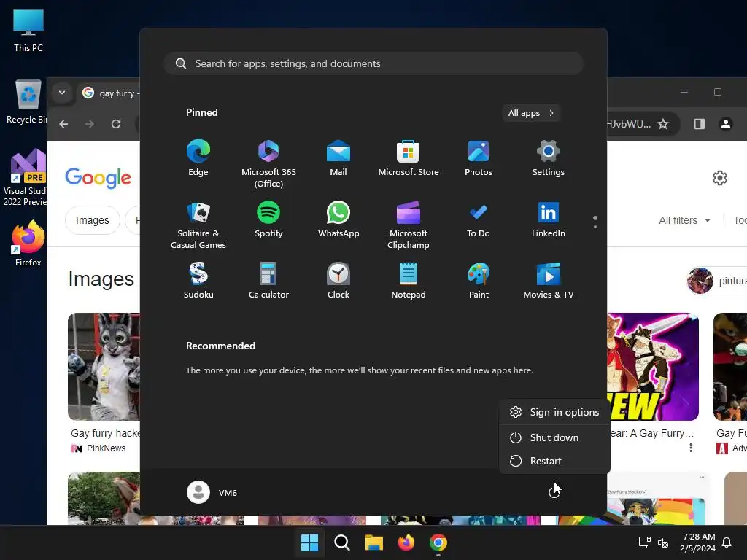Go to next page of pinned apps
This screenshot has width=747, height=560.
point(595,227)
